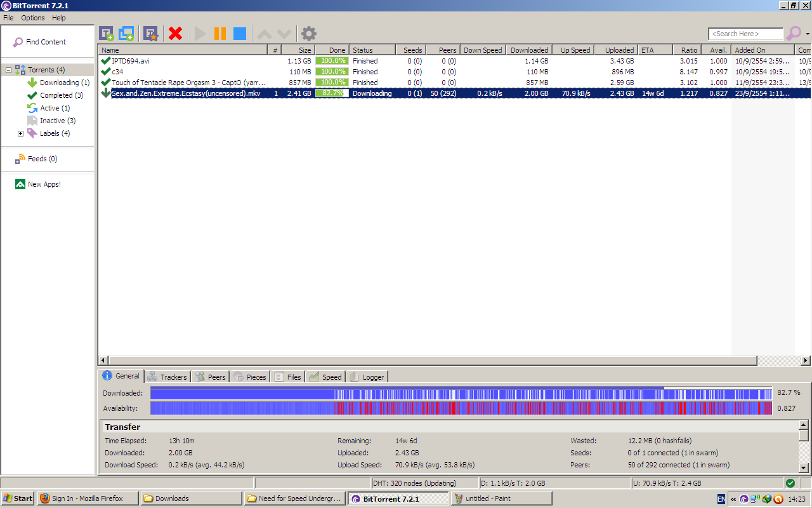Click the Transfer panel scroll up arrow
The image size is (812, 508).
[x=804, y=425]
